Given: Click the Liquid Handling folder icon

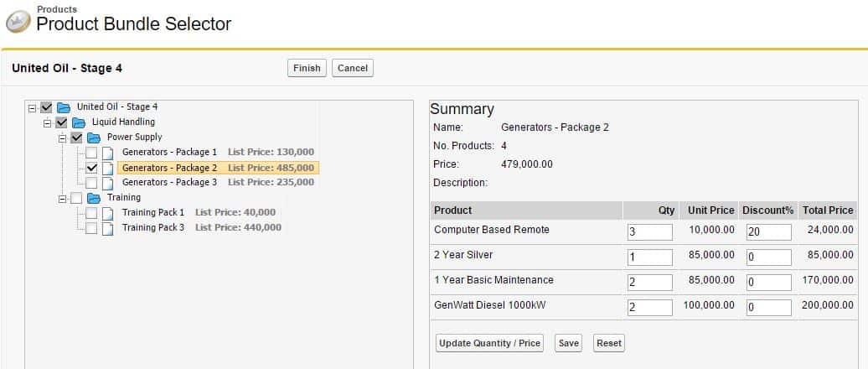Looking at the screenshot, I should click(79, 122).
